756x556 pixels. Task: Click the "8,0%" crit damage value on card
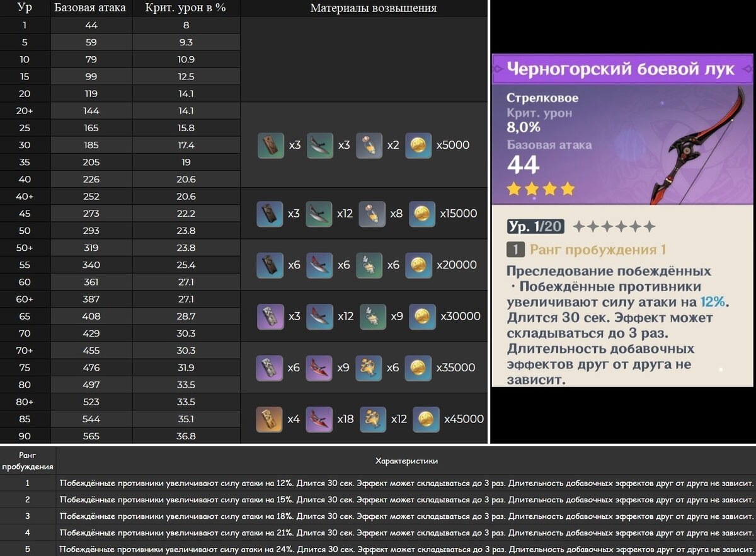point(524,127)
